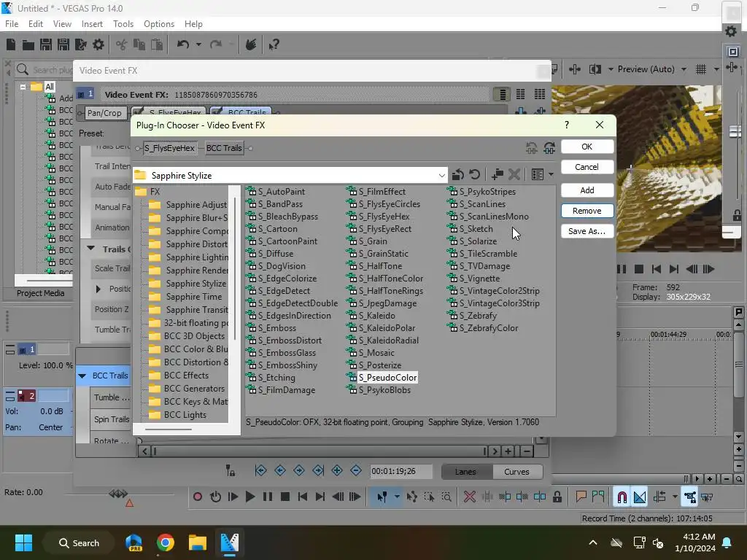Click the Add button in Plug-In Chooser
Viewport: 747px width, 560px height.
(x=587, y=190)
